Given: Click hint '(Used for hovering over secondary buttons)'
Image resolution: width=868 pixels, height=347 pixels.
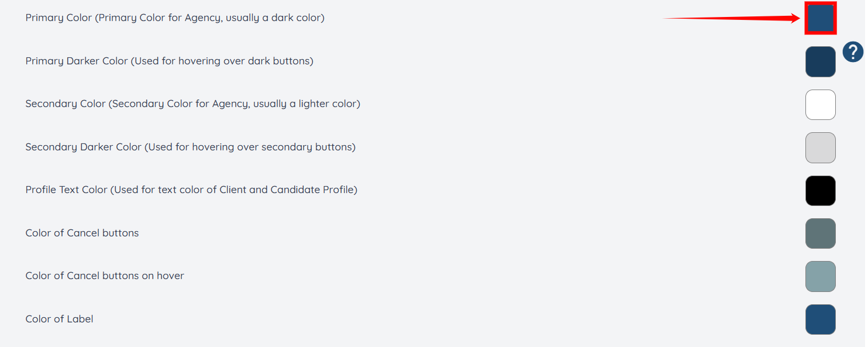Looking at the screenshot, I should pos(250,147).
